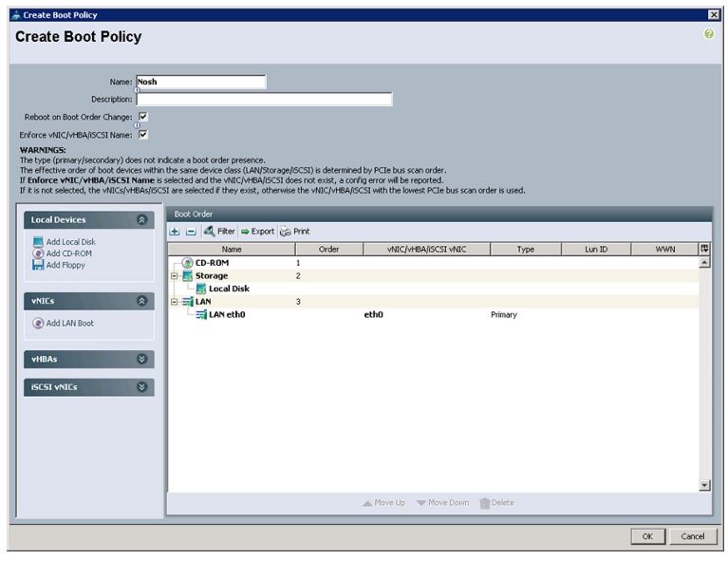Sort by the Lun ID column header
728x579 pixels.
coord(596,250)
